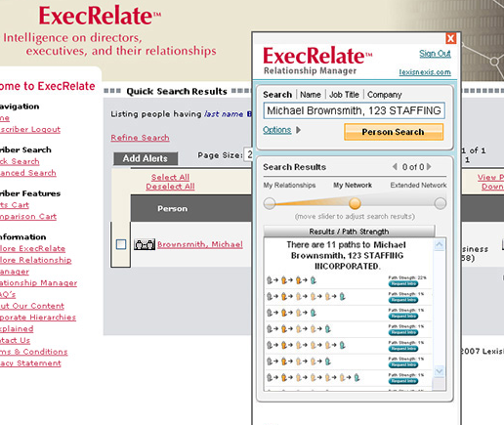Click the Extended Network slider label
The width and height of the screenshot is (504, 425).
tap(418, 186)
